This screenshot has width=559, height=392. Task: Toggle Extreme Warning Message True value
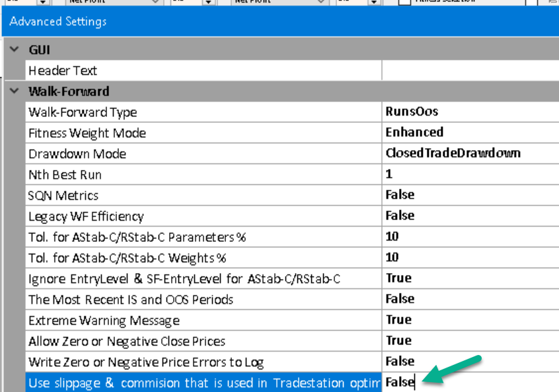pos(469,320)
